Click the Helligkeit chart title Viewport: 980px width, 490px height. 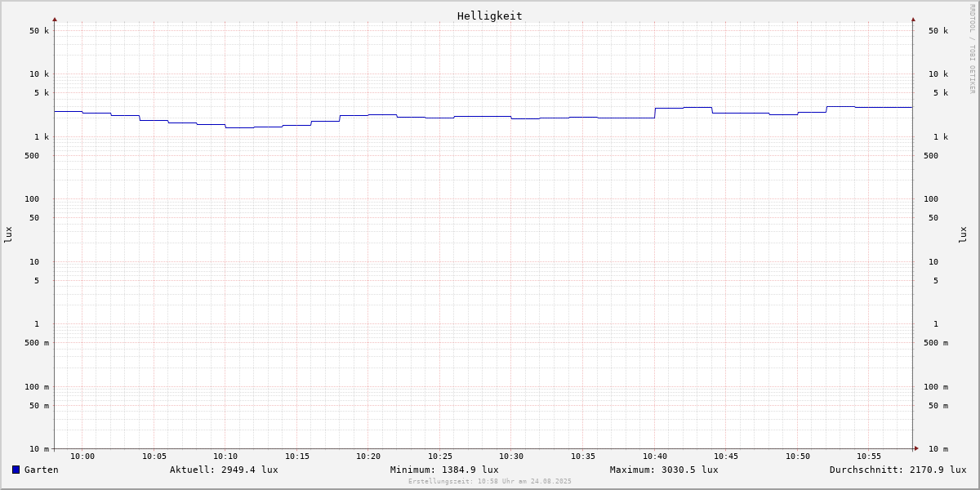pyautogui.click(x=490, y=16)
